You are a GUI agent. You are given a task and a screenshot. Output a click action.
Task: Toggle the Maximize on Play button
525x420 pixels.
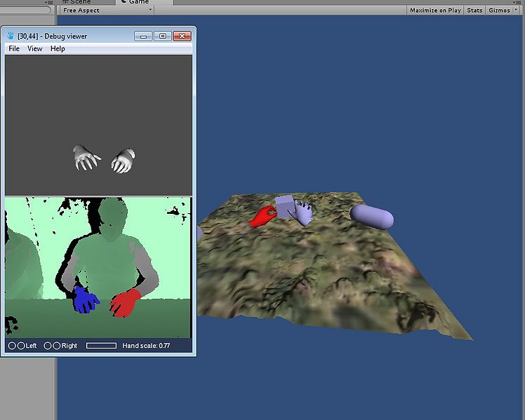435,11
